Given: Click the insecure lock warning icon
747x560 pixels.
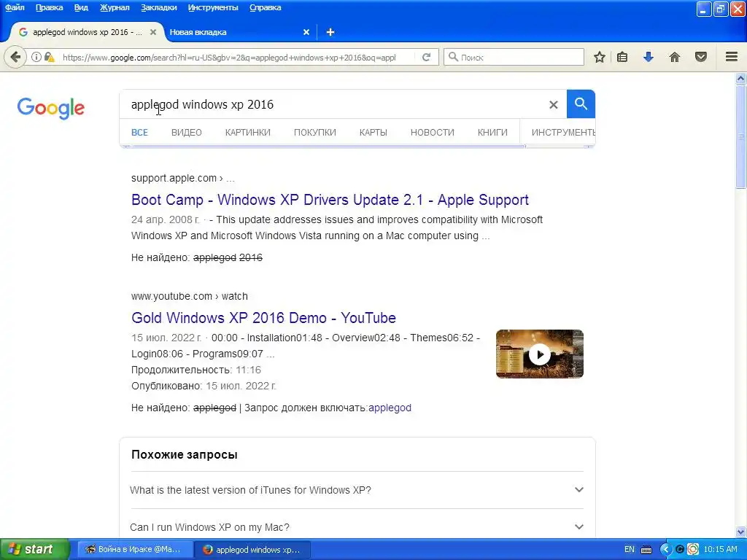Looking at the screenshot, I should point(49,57).
